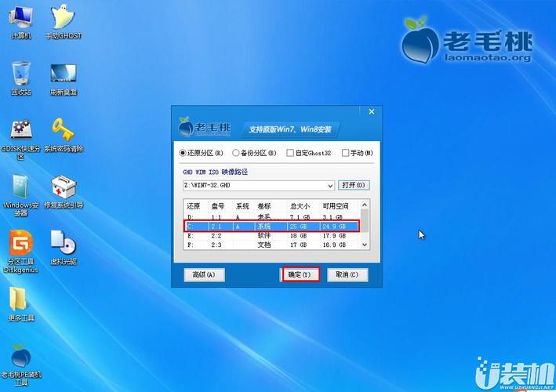Launch the 手动GHOST ghost icon
Image resolution: width=556 pixels, height=392 pixels.
point(63,22)
